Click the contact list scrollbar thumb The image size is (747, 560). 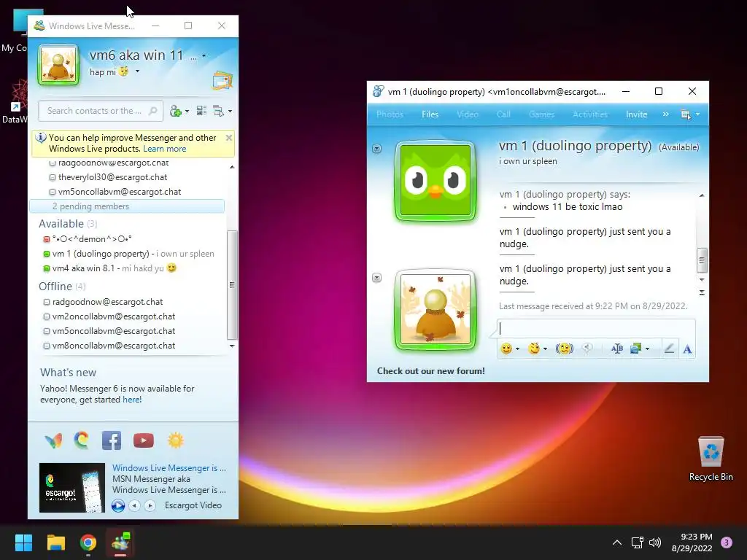point(231,285)
